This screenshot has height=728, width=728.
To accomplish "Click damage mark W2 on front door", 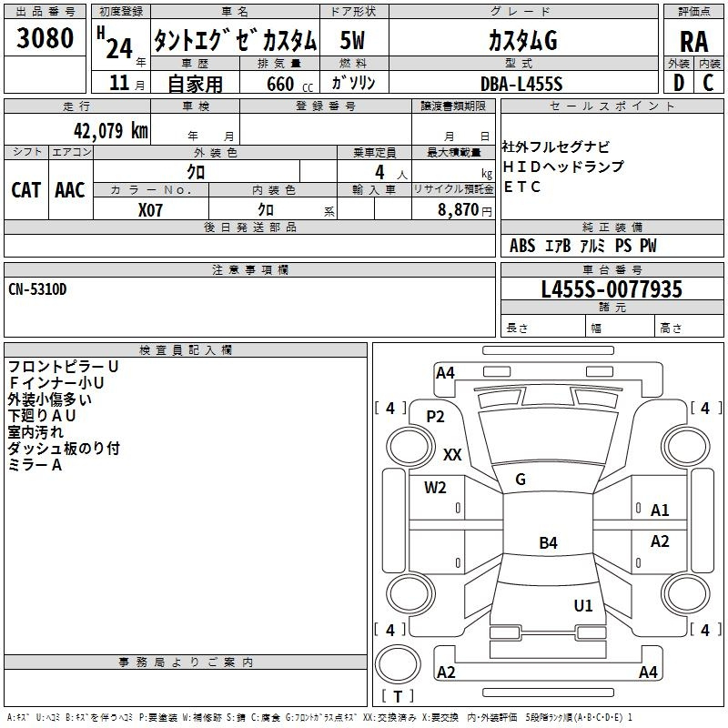I will pos(435,488).
